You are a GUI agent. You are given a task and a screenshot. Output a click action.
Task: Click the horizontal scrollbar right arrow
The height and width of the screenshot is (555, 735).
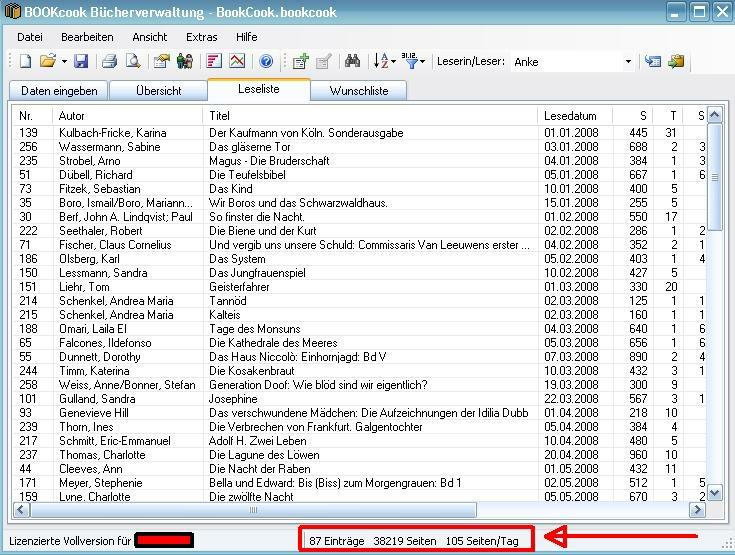click(698, 510)
